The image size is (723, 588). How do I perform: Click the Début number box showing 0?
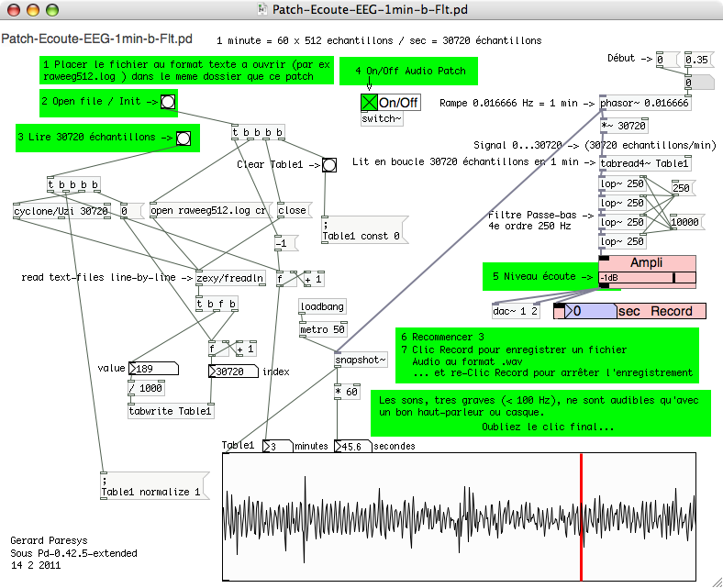coord(668,60)
